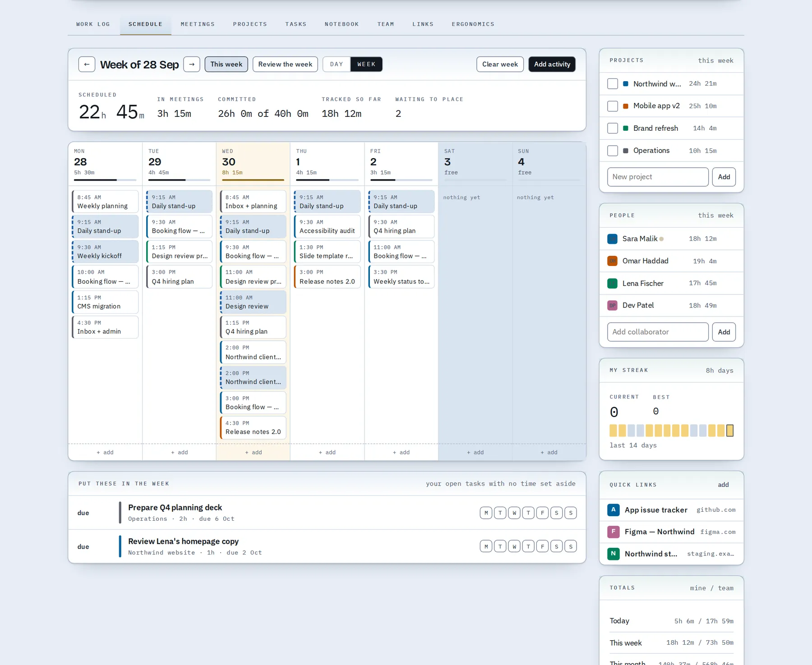Add activity to Saturday with + add

[x=475, y=453]
